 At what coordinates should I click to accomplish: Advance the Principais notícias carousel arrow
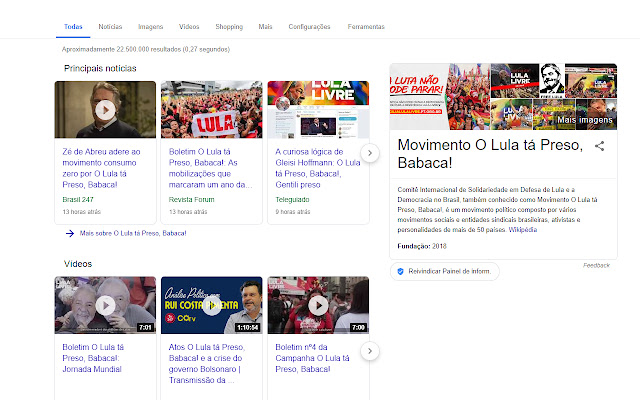click(370, 153)
